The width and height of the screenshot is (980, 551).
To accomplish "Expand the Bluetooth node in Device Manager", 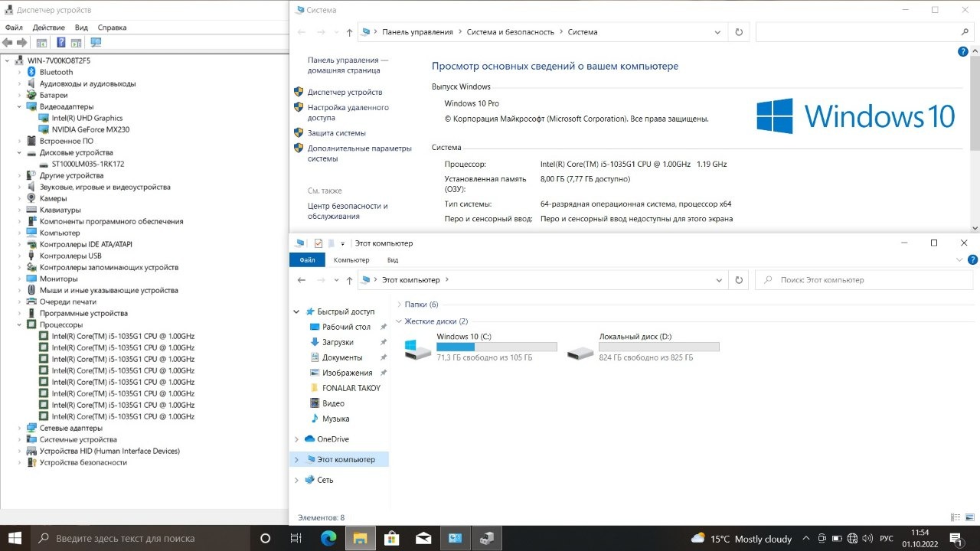I will tap(21, 72).
